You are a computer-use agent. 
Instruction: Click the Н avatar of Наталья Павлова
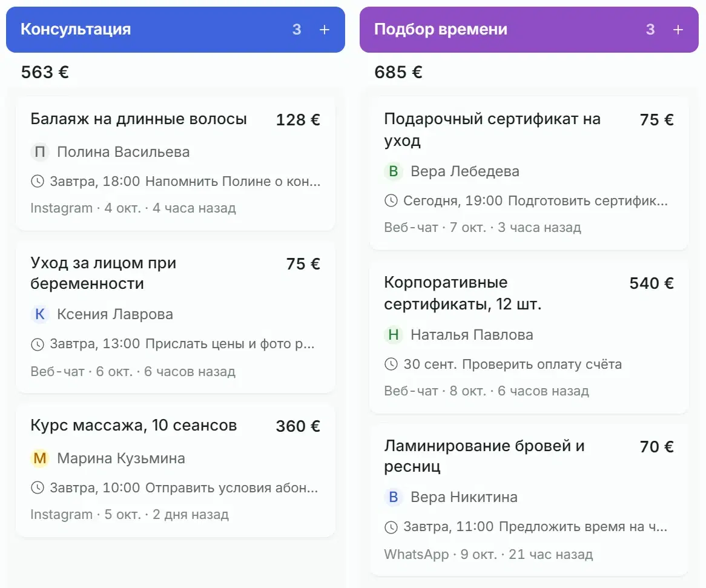click(x=393, y=335)
